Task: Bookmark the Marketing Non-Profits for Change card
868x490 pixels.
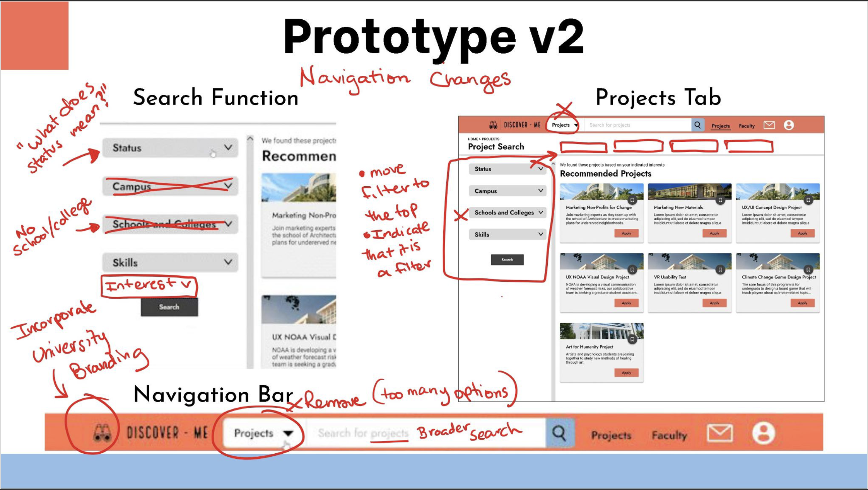Action: coord(632,200)
